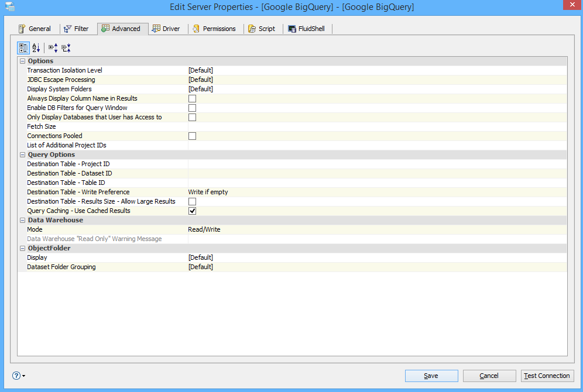The width and height of the screenshot is (583, 392).
Task: Open the Permissions tab
Action: (x=214, y=29)
